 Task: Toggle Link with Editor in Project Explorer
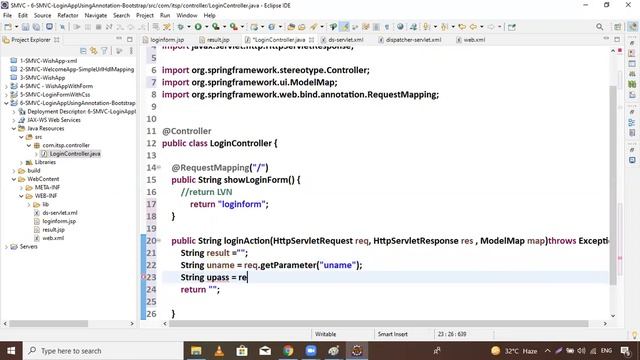point(93,51)
